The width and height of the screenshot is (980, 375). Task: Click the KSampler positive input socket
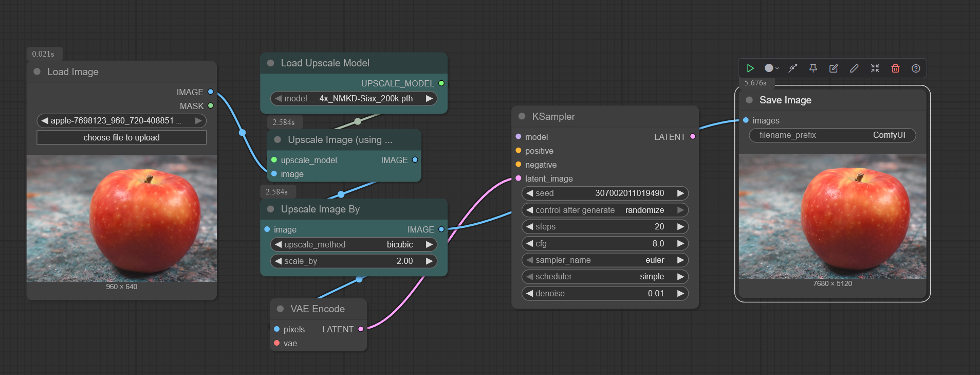[518, 150]
